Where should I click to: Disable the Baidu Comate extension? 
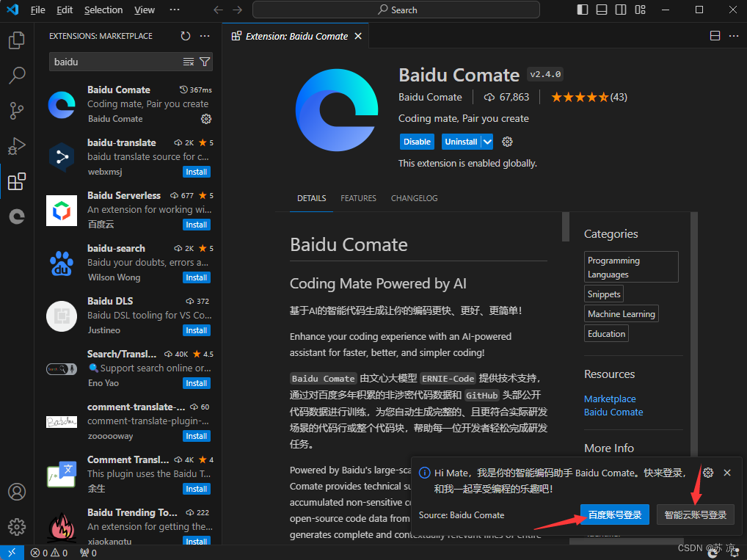tap(417, 142)
